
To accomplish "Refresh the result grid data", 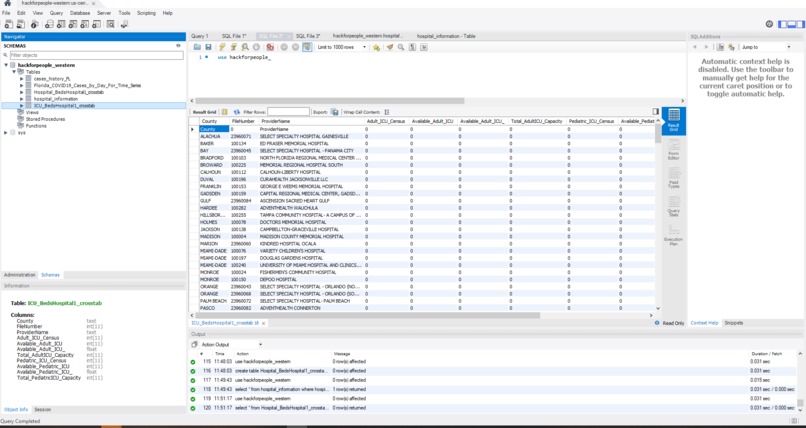I will (236, 112).
